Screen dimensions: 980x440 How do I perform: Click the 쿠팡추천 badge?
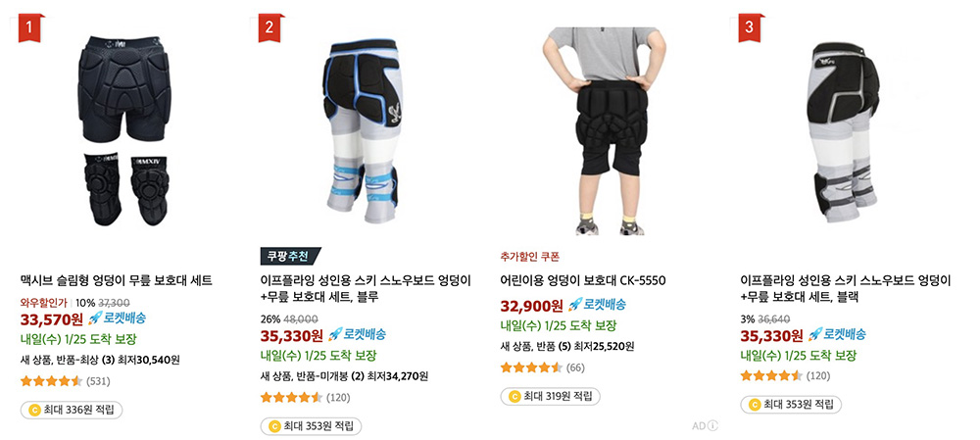[x=291, y=256]
